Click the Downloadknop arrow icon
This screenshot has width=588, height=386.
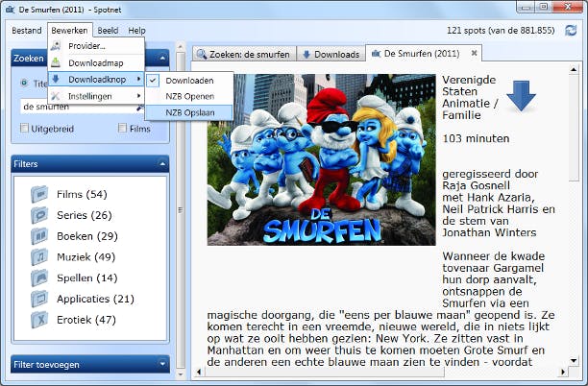56,79
